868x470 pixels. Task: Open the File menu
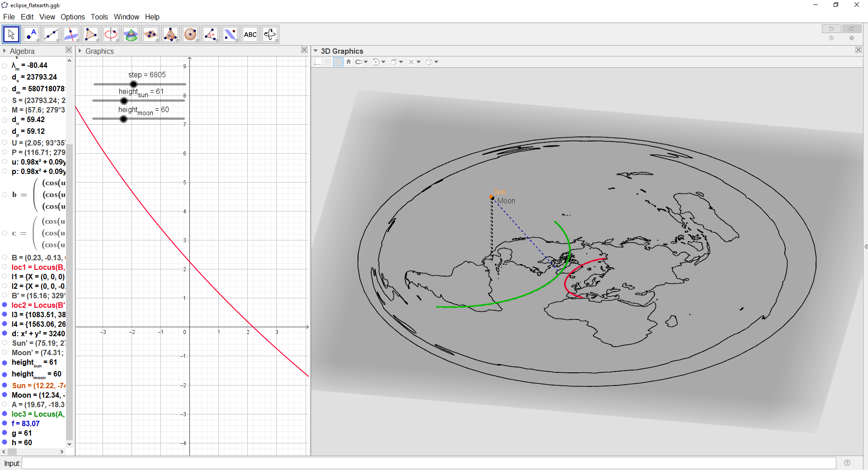tap(9, 17)
